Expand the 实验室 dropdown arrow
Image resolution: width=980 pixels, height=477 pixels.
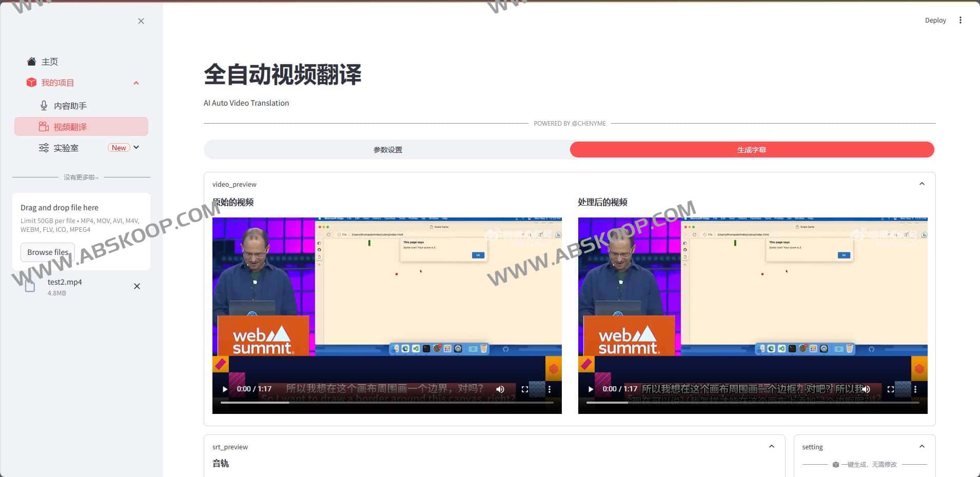tap(136, 147)
